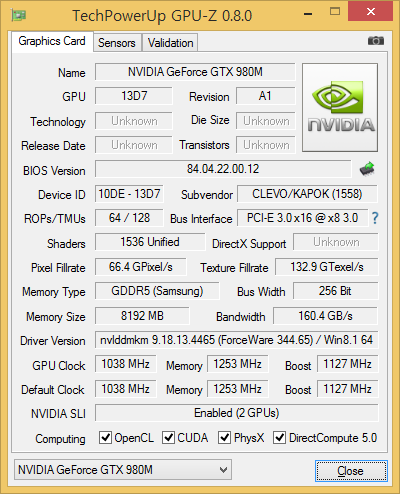Image resolution: width=400 pixels, height=494 pixels.
Task: Click the Driver Version text field
Action: (237, 340)
